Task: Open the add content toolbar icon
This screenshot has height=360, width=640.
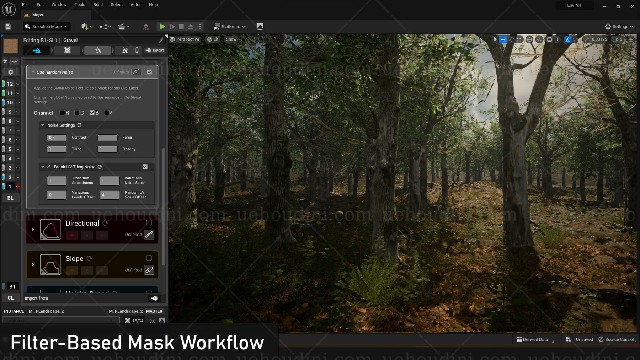Action: pyautogui.click(x=86, y=27)
